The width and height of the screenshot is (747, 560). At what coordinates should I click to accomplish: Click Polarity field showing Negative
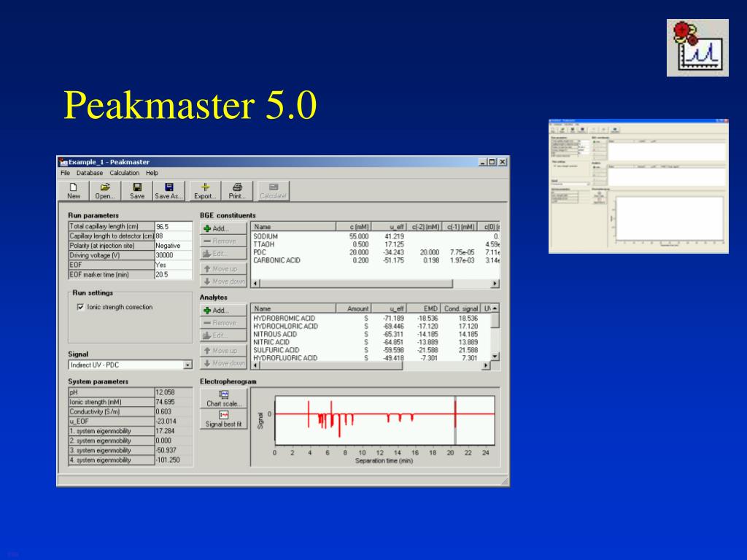(x=174, y=246)
